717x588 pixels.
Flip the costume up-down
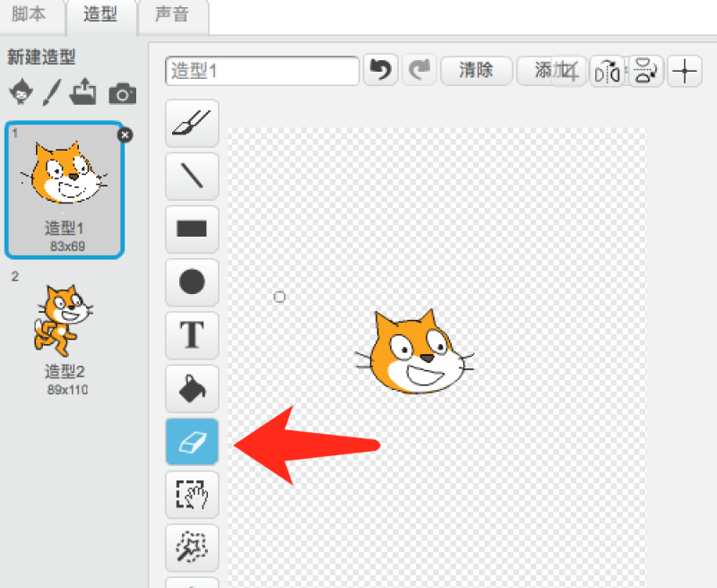645,72
